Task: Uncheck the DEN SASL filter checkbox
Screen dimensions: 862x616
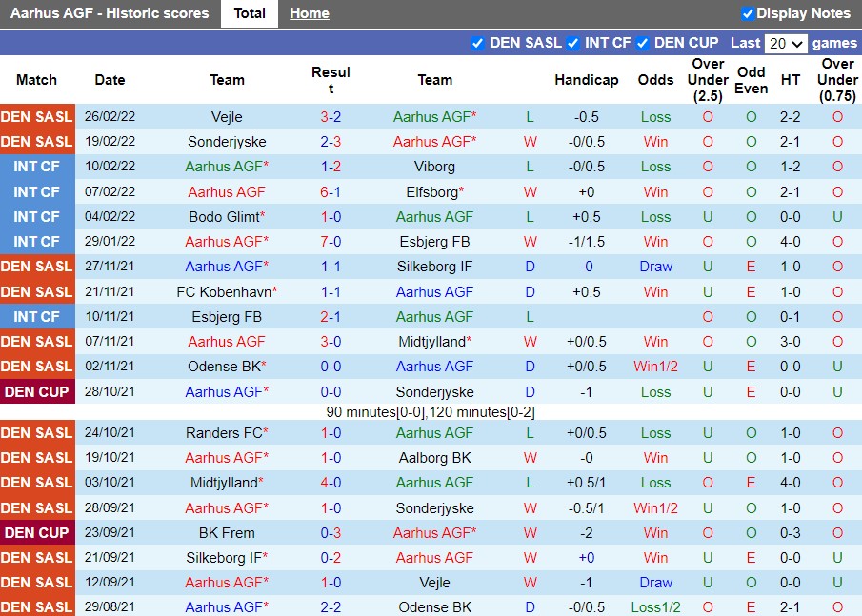Action: tap(478, 44)
